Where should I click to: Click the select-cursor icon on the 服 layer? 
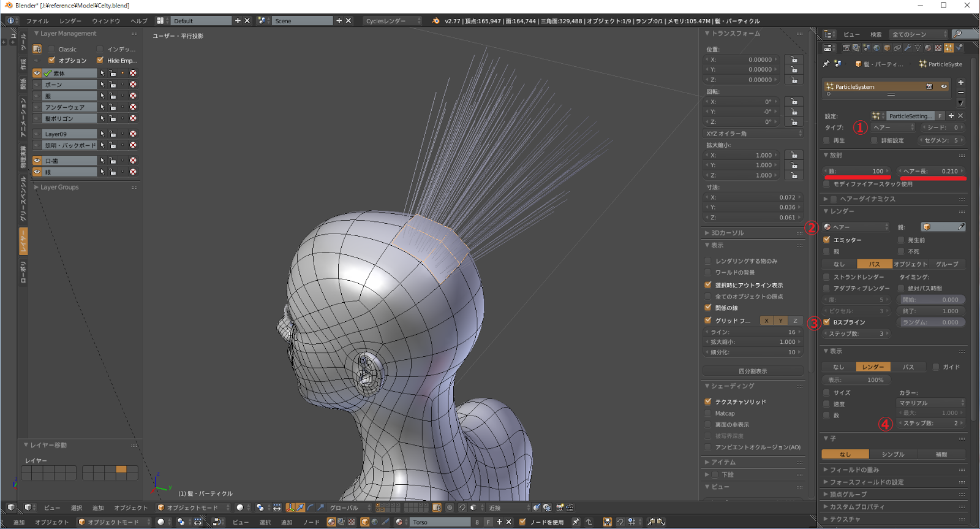coord(102,96)
